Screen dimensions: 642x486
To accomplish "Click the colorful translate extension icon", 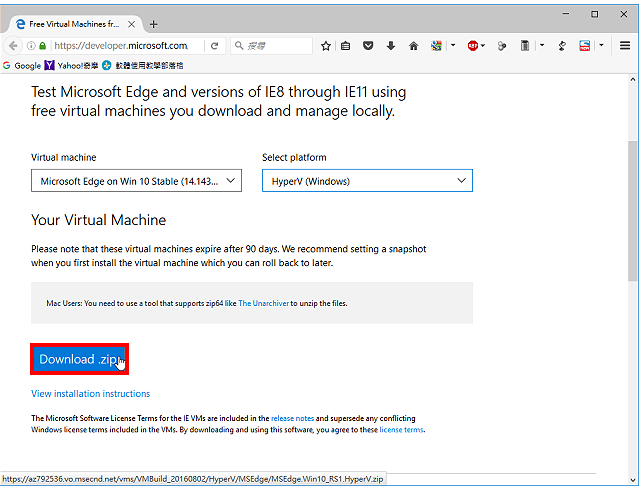I will point(436,45).
